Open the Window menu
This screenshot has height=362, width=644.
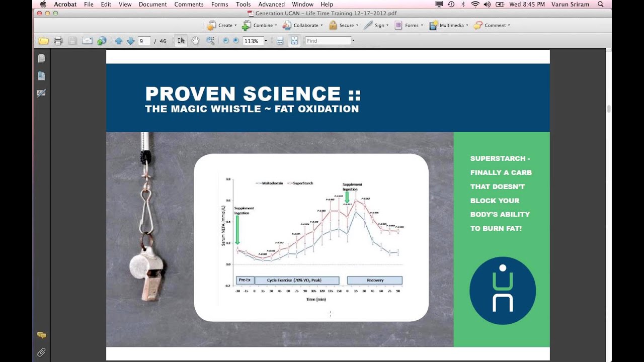302,5
